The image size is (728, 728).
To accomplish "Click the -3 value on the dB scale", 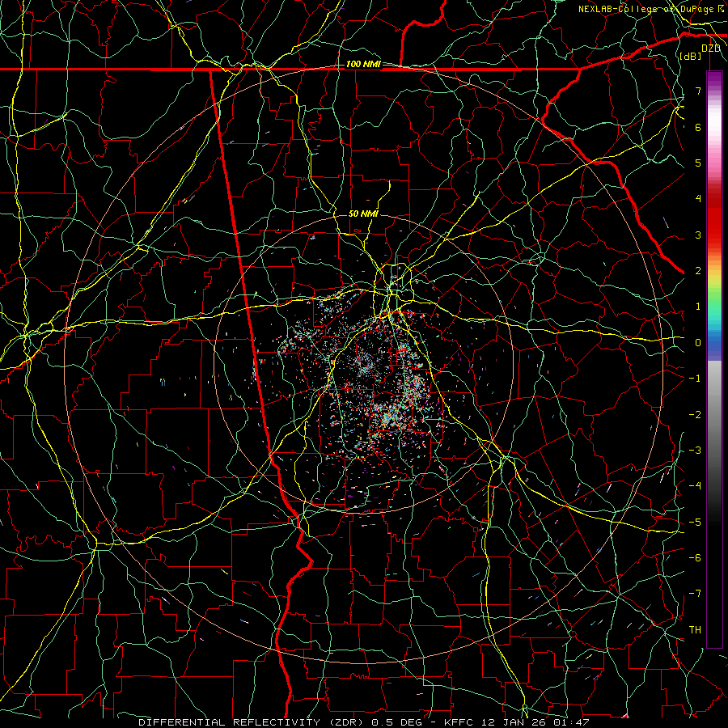I will [x=695, y=450].
